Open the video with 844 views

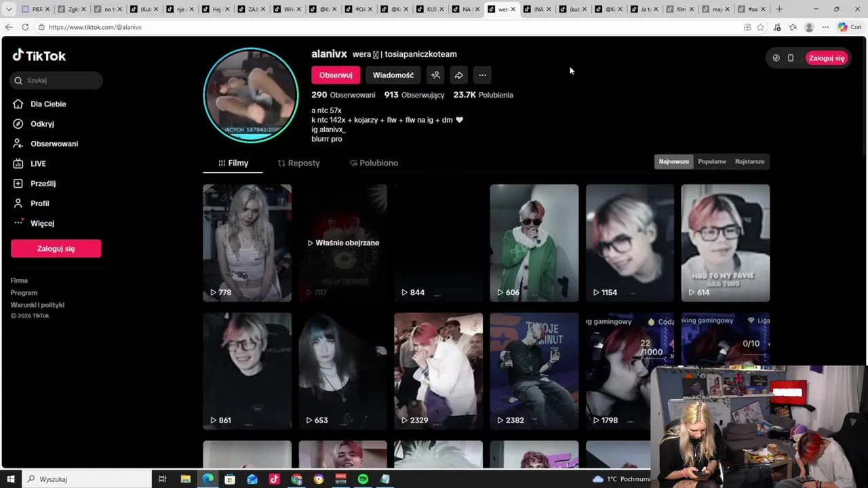(438, 243)
